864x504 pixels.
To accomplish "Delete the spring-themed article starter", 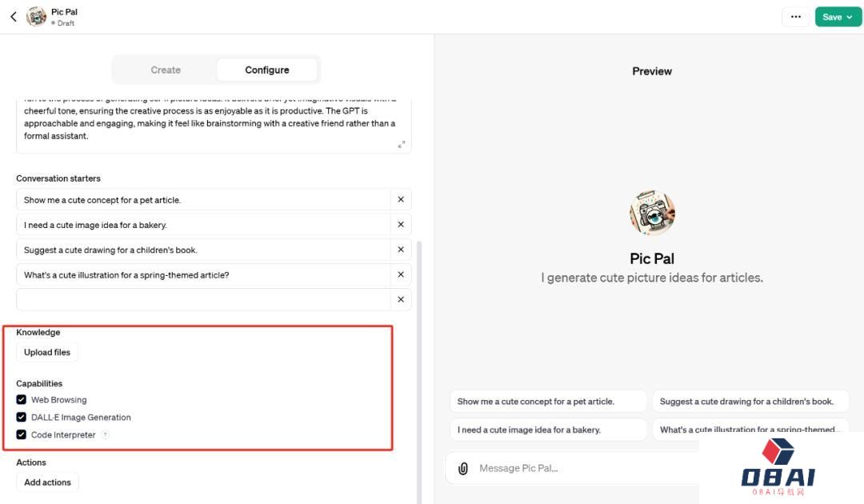I will tap(401, 274).
